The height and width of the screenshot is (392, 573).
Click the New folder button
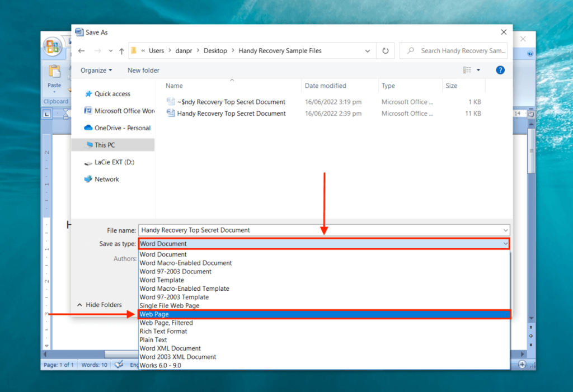(142, 70)
